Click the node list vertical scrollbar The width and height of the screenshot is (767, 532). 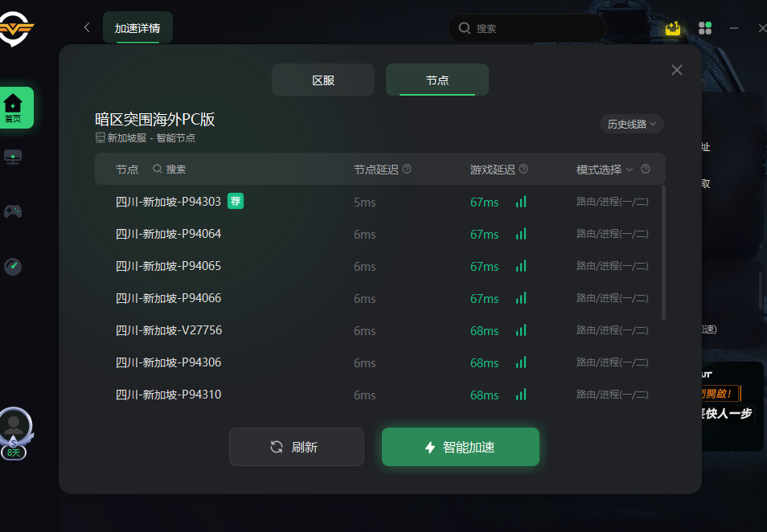pos(663,252)
